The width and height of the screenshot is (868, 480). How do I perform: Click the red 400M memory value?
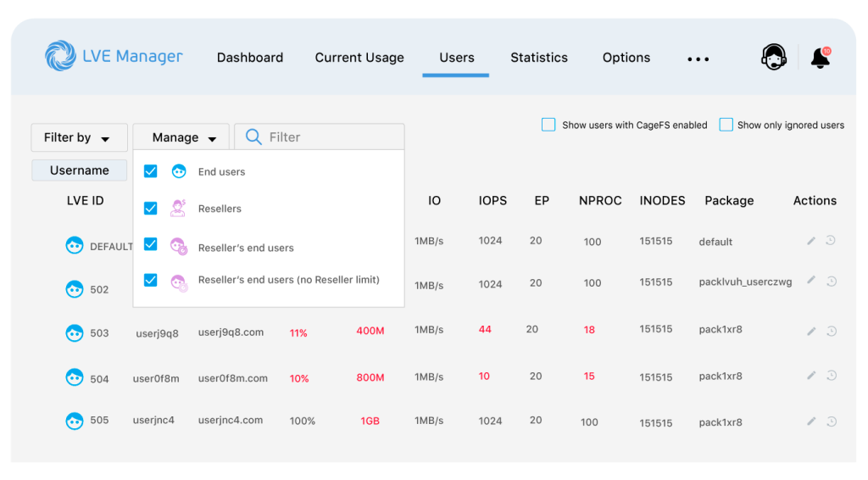click(x=370, y=331)
